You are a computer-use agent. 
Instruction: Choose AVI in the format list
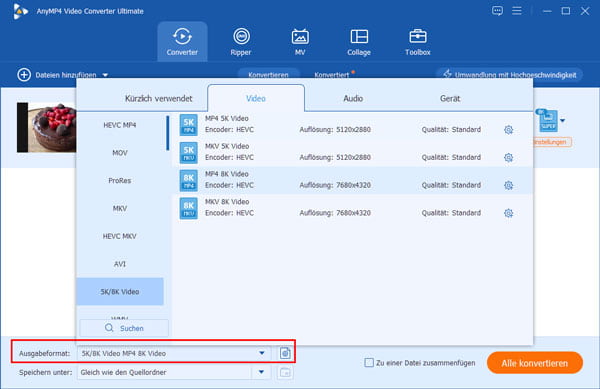pyautogui.click(x=120, y=264)
